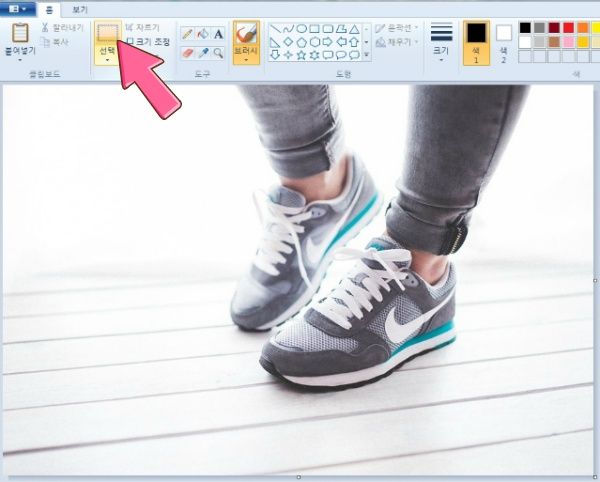Click the canvas bottom-center resize handle
The width and height of the screenshot is (600, 482).
pyautogui.click(x=299, y=477)
